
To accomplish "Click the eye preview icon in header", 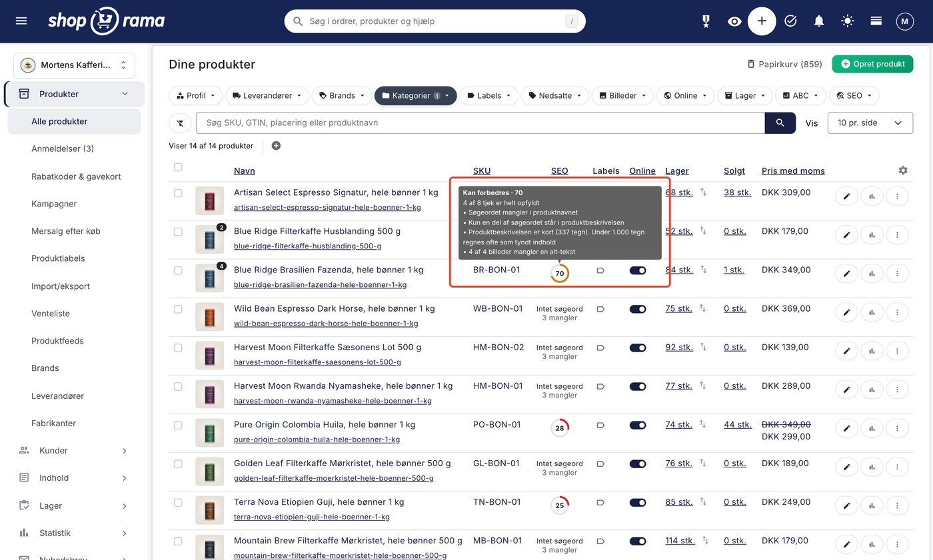I will tap(734, 21).
